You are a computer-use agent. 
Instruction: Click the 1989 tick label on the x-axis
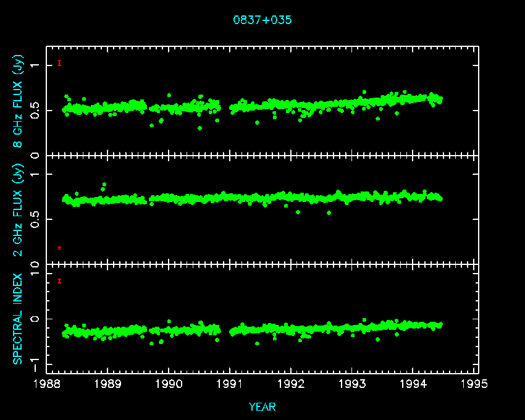108,384
